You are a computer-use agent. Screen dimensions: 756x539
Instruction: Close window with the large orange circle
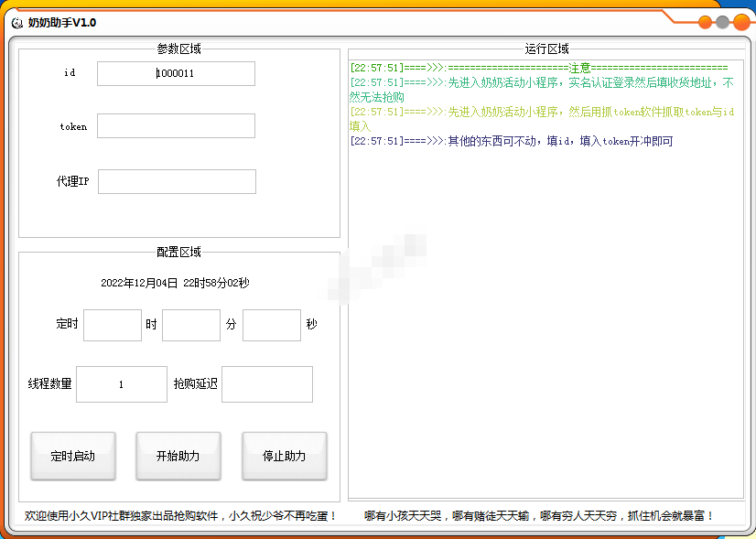(741, 23)
